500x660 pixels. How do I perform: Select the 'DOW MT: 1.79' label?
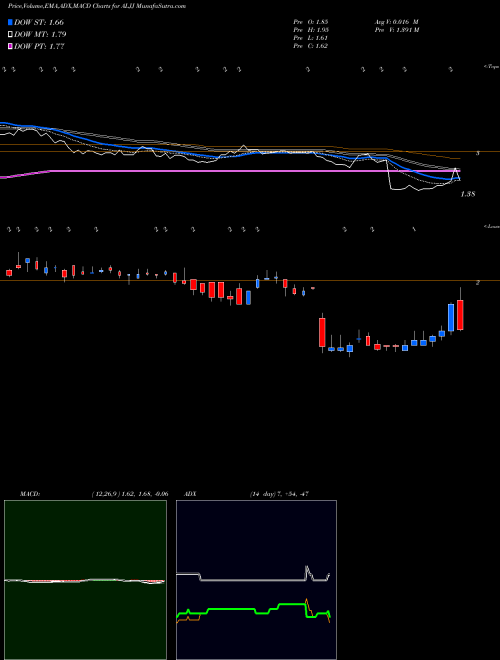coord(40,35)
